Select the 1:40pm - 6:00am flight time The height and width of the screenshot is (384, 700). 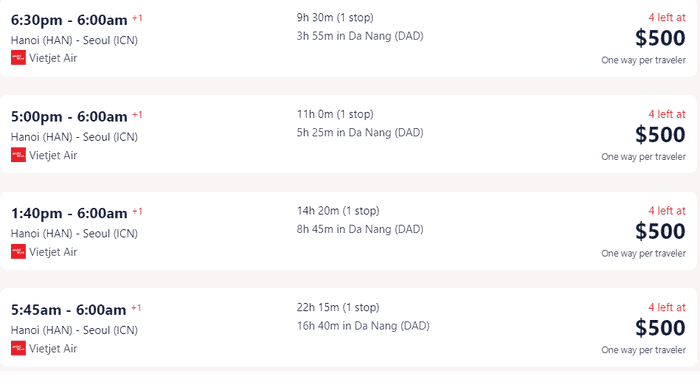[x=69, y=213]
